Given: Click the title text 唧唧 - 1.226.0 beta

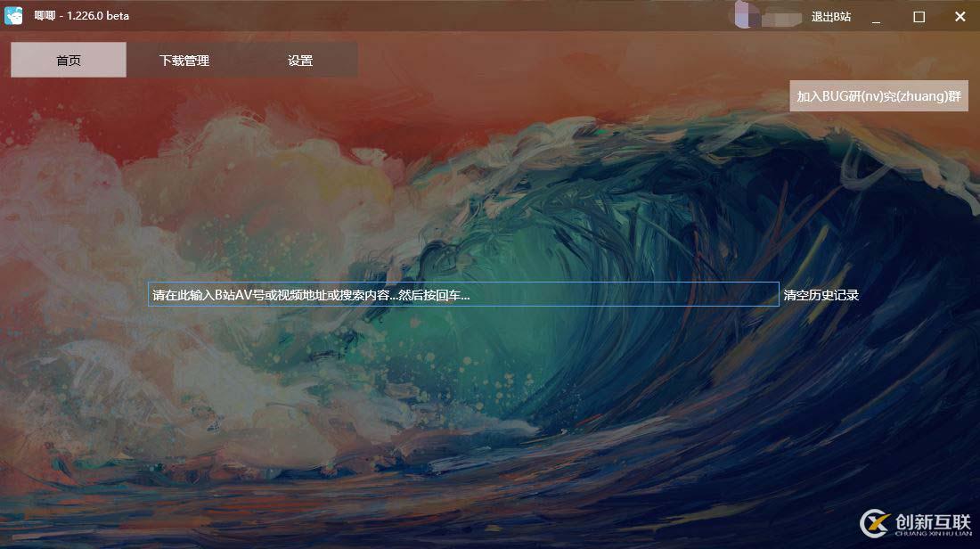Looking at the screenshot, I should tap(82, 16).
